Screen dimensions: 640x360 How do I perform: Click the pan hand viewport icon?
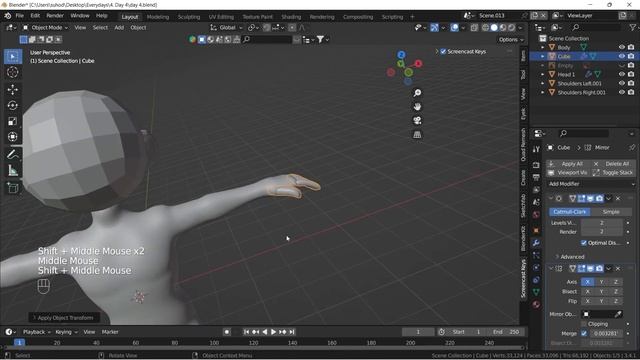pyautogui.click(x=417, y=107)
